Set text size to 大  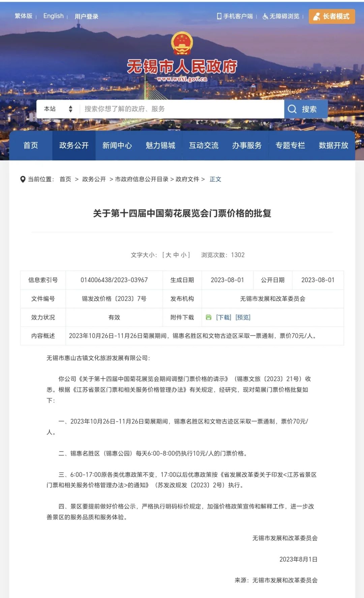tap(169, 255)
